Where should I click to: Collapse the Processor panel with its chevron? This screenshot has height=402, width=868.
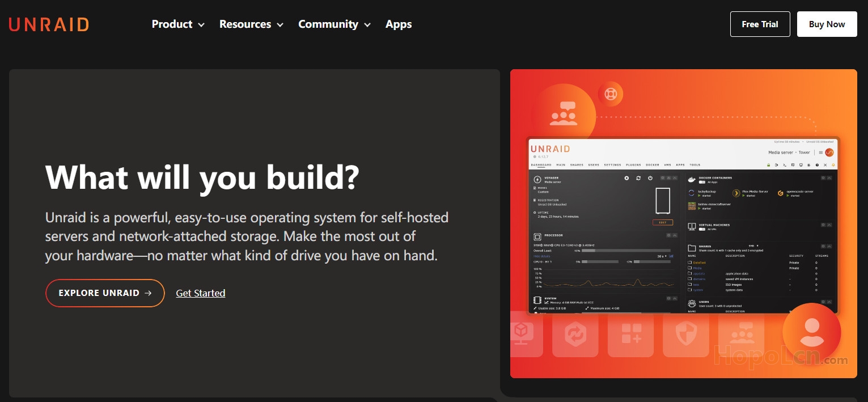675,235
